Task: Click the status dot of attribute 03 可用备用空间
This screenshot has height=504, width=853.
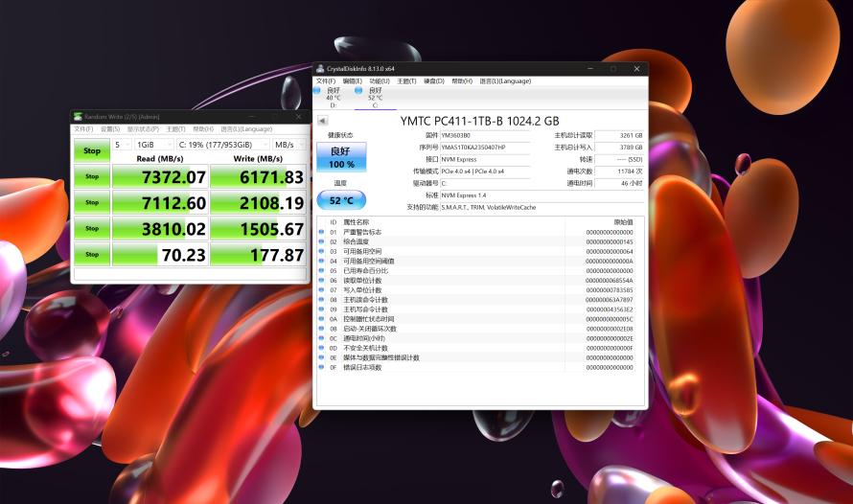Action: tap(321, 251)
